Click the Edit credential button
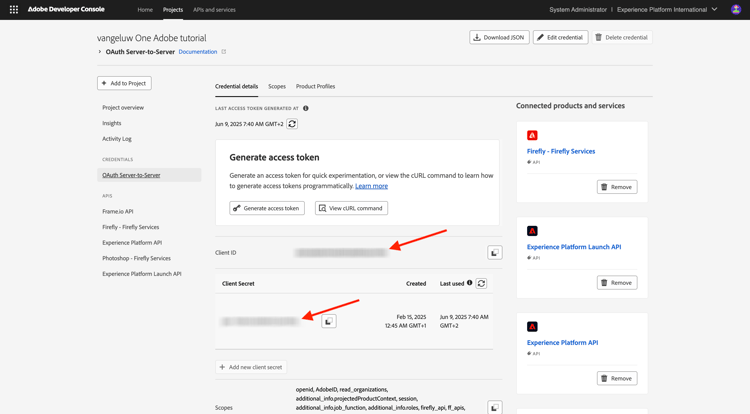 (x=561, y=37)
